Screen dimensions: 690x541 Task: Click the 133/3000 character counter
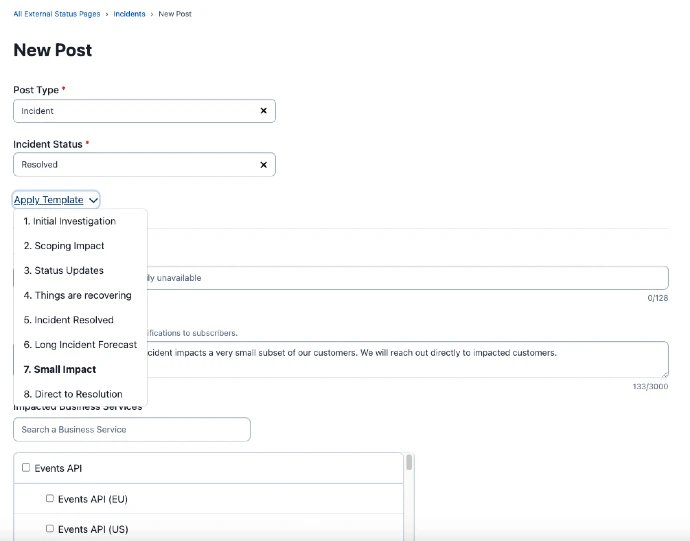pos(650,386)
